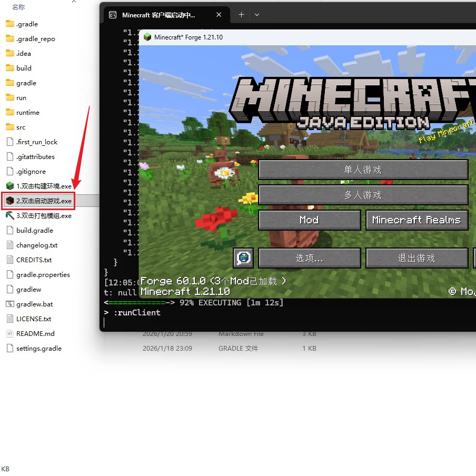The height and width of the screenshot is (476, 476).
Task: Click the GRADLE 文件 type cell
Action: (x=239, y=349)
